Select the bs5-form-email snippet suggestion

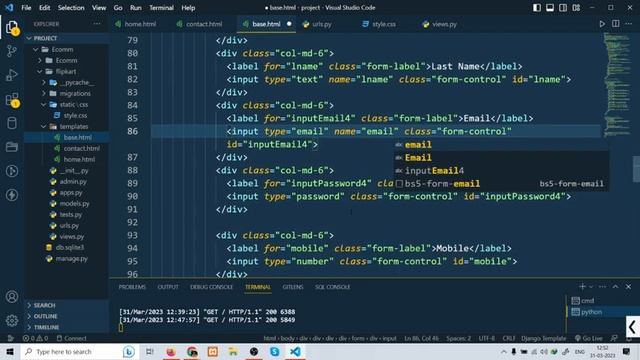pos(501,184)
